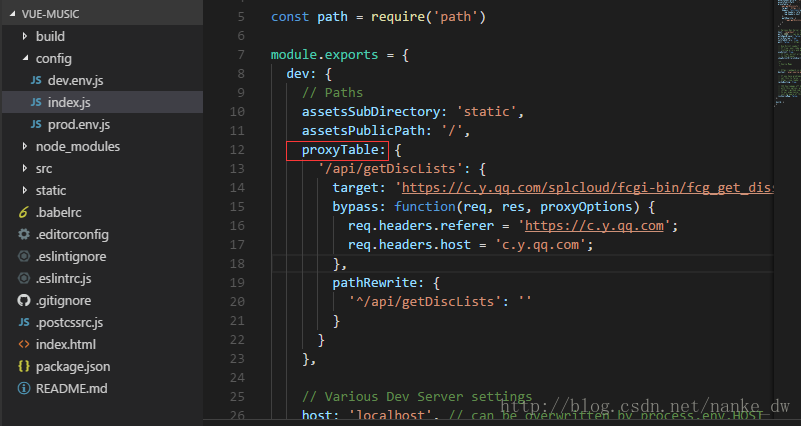
Task: Expand the build folder
Action: click(50, 36)
